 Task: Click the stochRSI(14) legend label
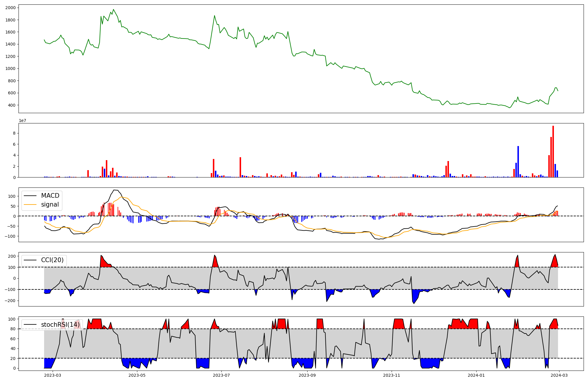[x=60, y=325]
